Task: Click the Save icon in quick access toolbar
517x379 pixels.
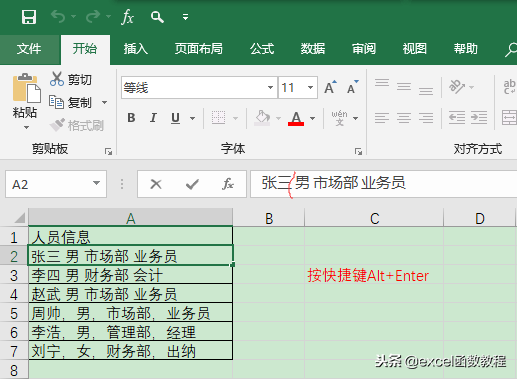Action: point(29,17)
